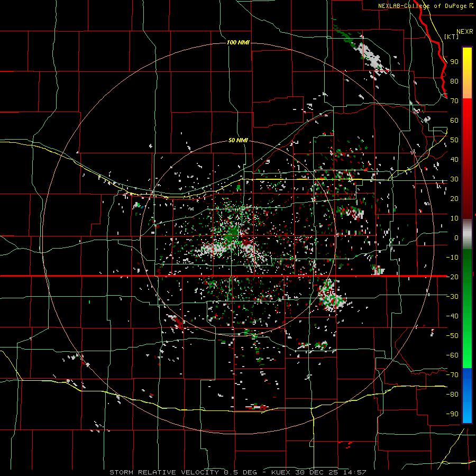Click the "-20" scale value
This screenshot has width=476, height=476.
point(452,277)
